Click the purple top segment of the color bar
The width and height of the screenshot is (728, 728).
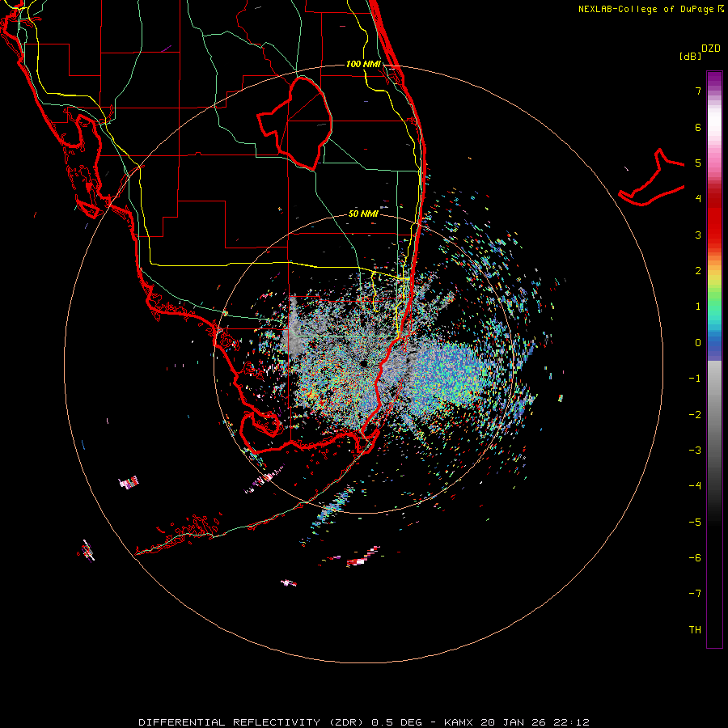coord(714,80)
